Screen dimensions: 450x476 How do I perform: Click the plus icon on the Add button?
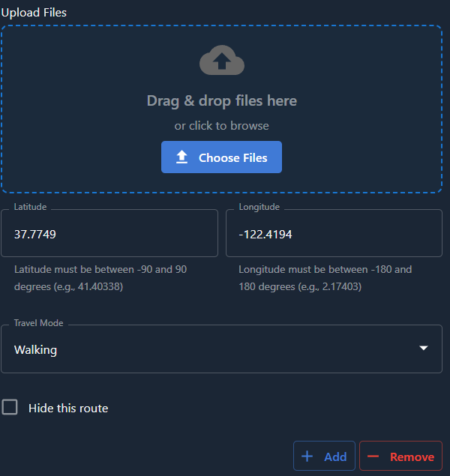pyautogui.click(x=307, y=457)
